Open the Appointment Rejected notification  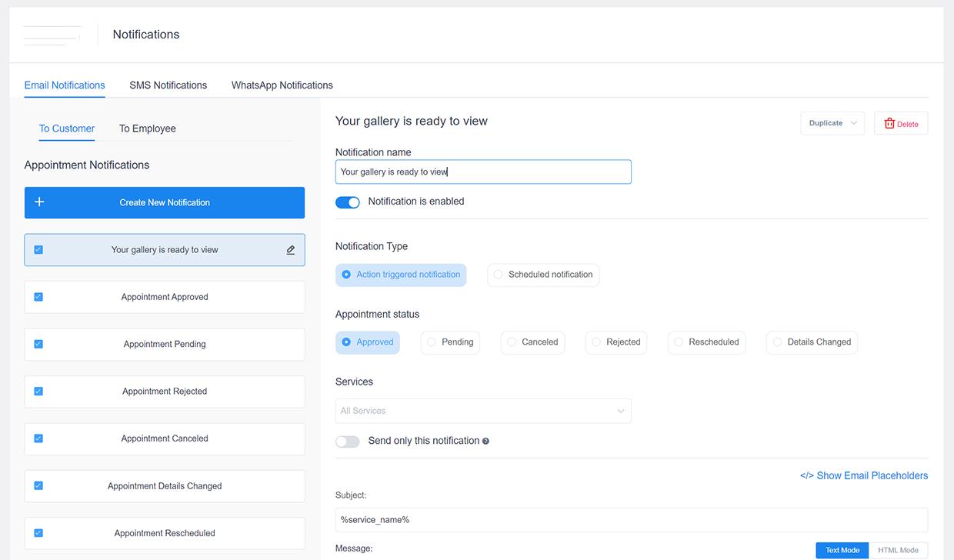165,392
